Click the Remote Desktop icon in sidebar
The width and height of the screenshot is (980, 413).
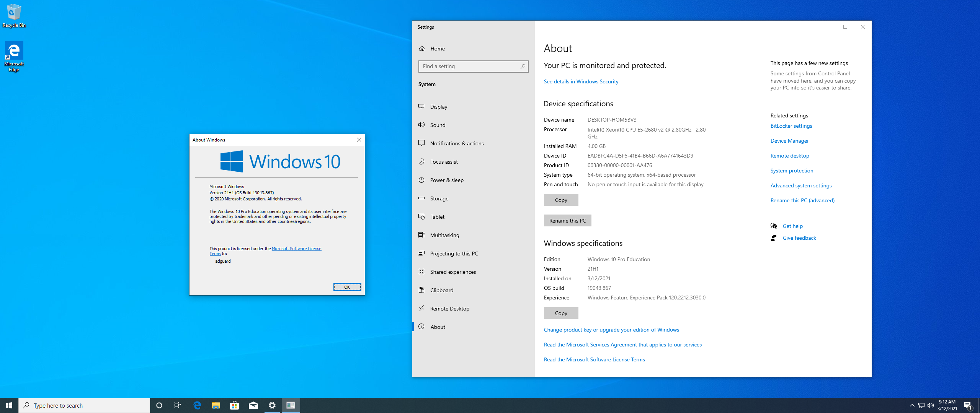[x=421, y=308]
